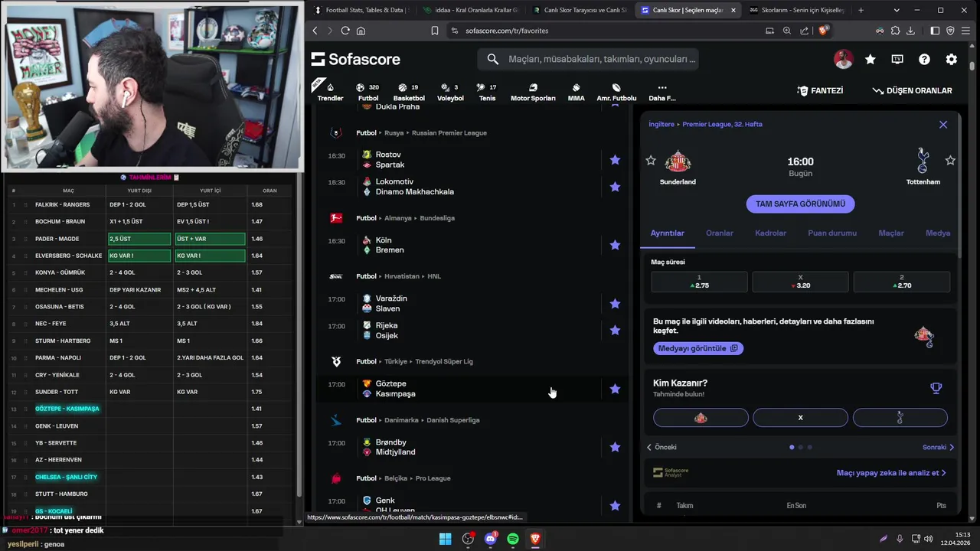Unfavorite the Varaždin vs Slaven match
Viewport: 980px width, 551px height.
tap(615, 304)
